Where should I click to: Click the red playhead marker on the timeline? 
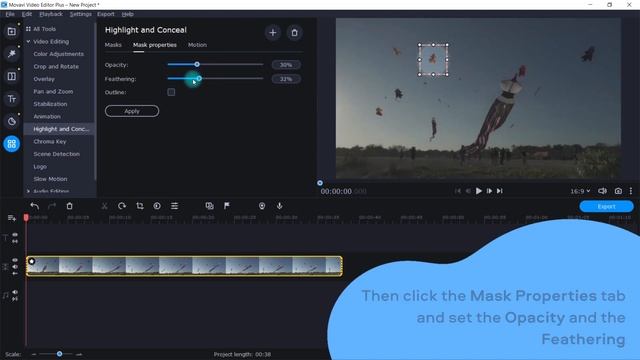click(x=26, y=218)
